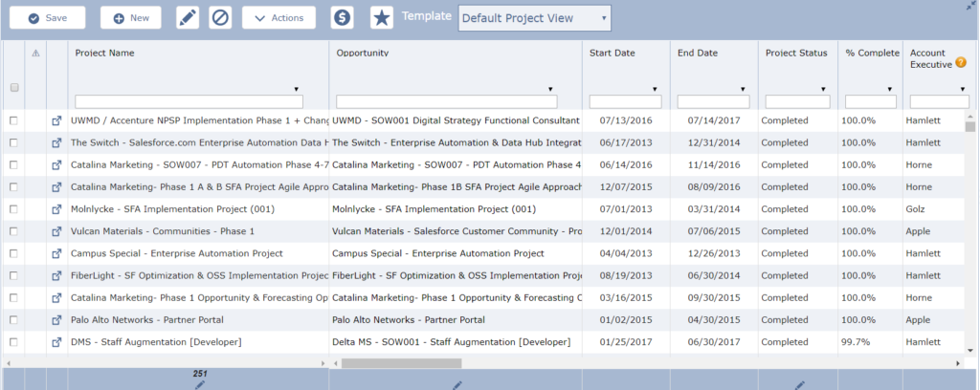Open the Template Default Project View dropdown
Screen dimensions: 980x390
pos(534,18)
